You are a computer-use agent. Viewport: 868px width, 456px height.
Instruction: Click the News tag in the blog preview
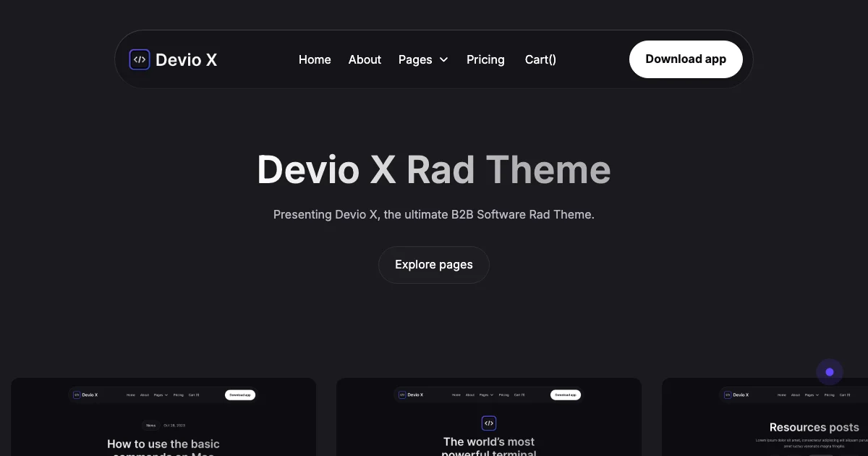150,426
